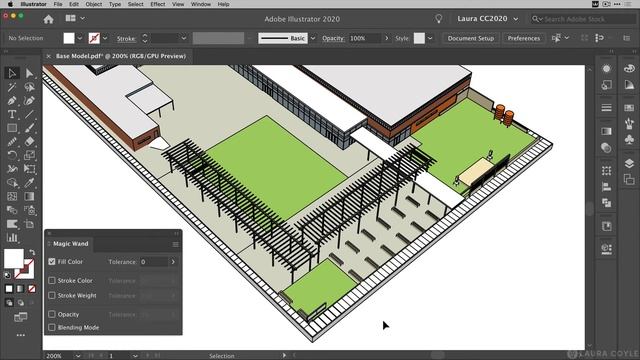Switch to Gradient fill mode button
The width and height of the screenshot is (640, 360).
click(x=20, y=289)
